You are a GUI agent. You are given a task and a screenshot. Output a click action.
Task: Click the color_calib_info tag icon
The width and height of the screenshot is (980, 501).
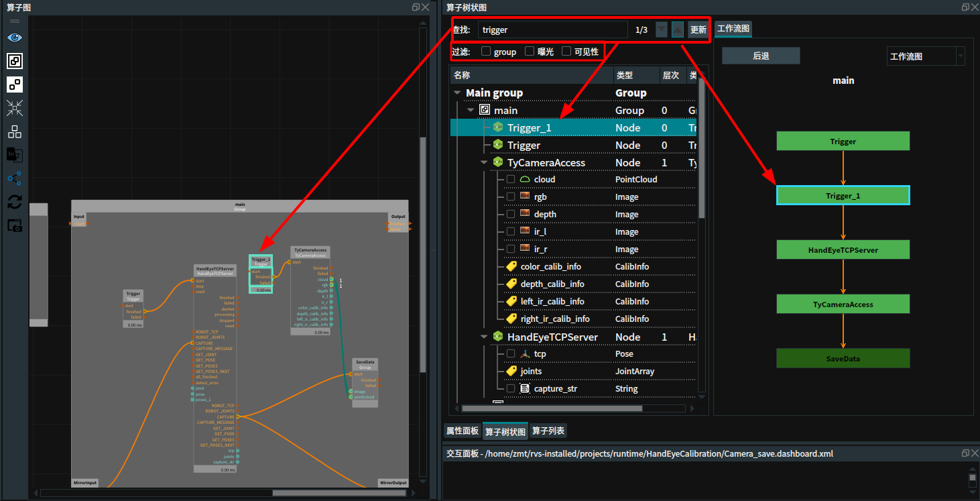[511, 267]
